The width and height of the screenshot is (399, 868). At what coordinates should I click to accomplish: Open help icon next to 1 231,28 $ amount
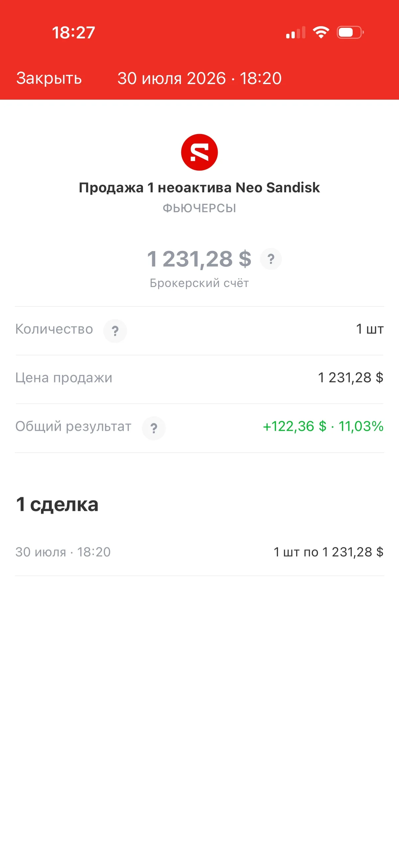(271, 259)
